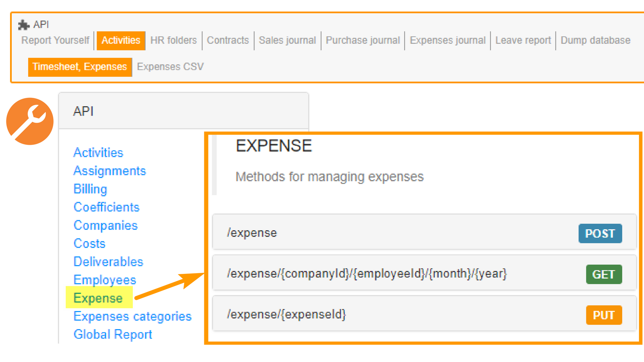Click the highlighted Expense link
This screenshot has height=362, width=644.
(x=98, y=298)
